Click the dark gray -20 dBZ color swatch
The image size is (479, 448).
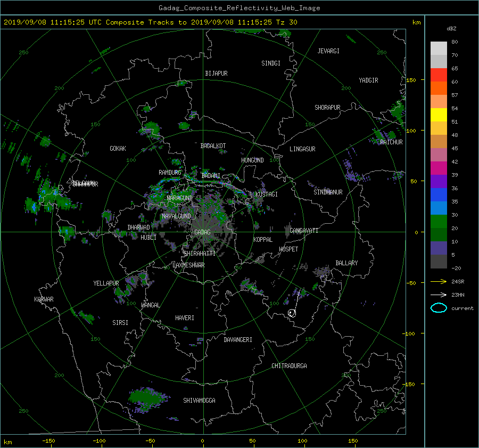coord(439,262)
